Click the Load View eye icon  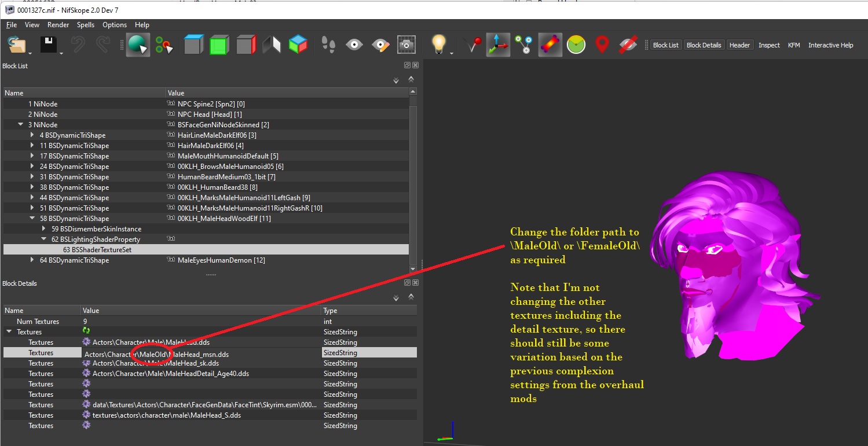coord(354,45)
